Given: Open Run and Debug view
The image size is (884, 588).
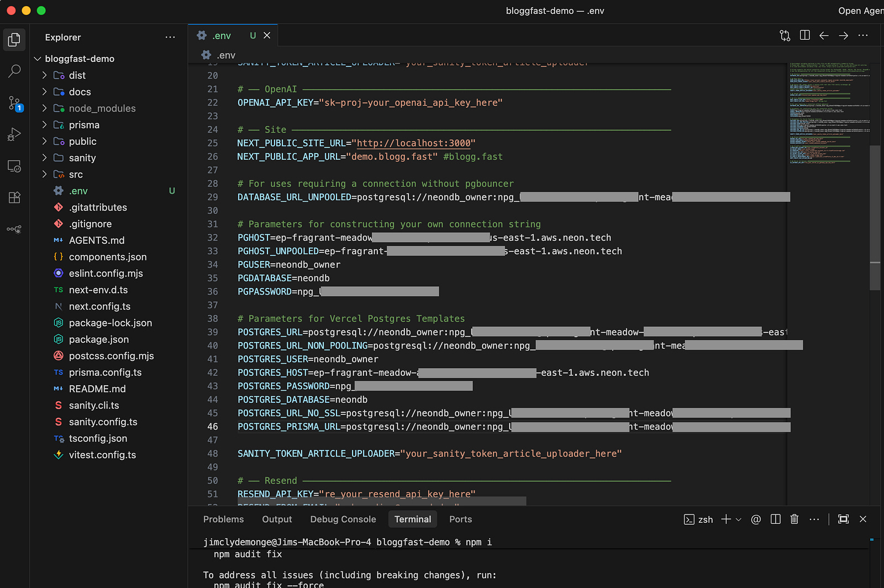Looking at the screenshot, I should [14, 134].
